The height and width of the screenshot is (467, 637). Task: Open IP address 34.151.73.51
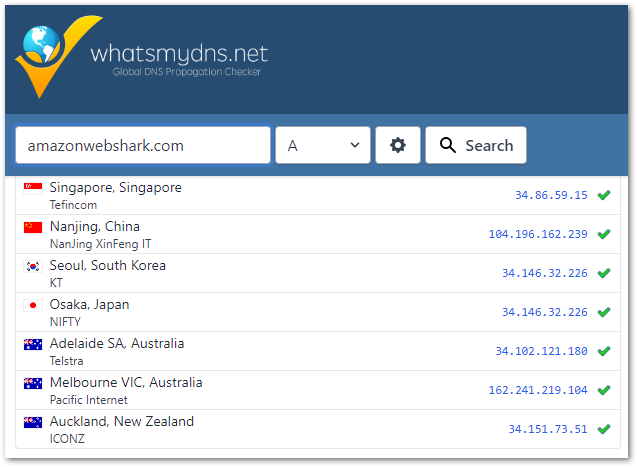point(548,429)
